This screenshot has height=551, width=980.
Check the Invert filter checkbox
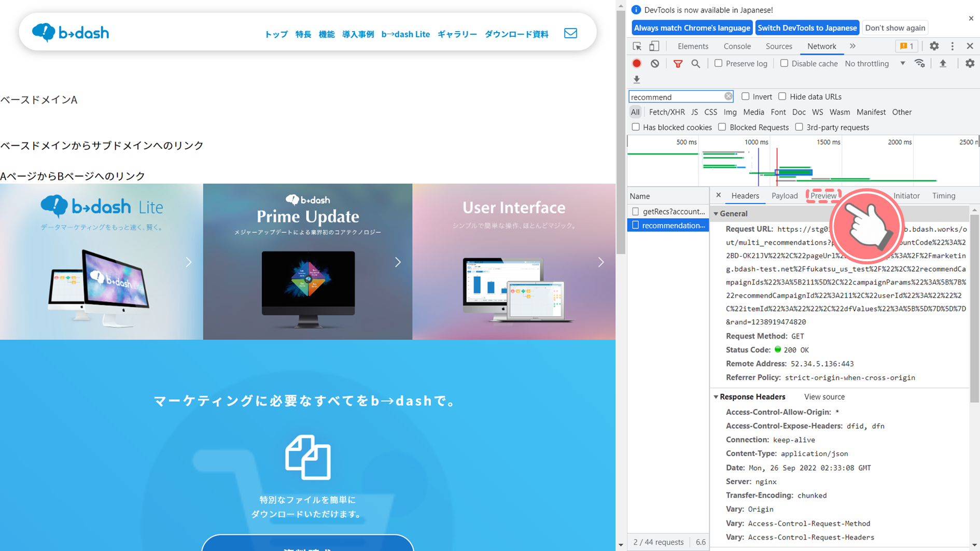745,96
